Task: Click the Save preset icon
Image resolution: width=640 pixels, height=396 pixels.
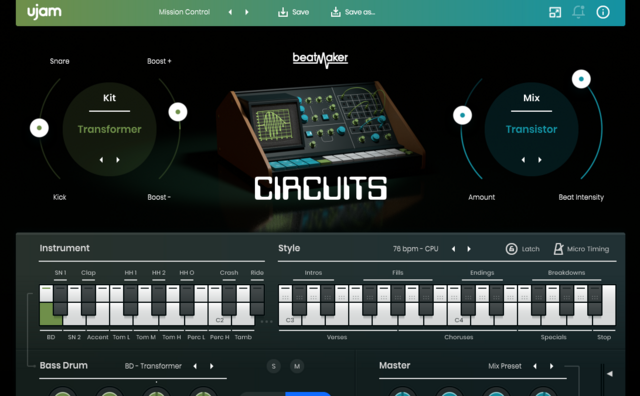Action: (282, 12)
